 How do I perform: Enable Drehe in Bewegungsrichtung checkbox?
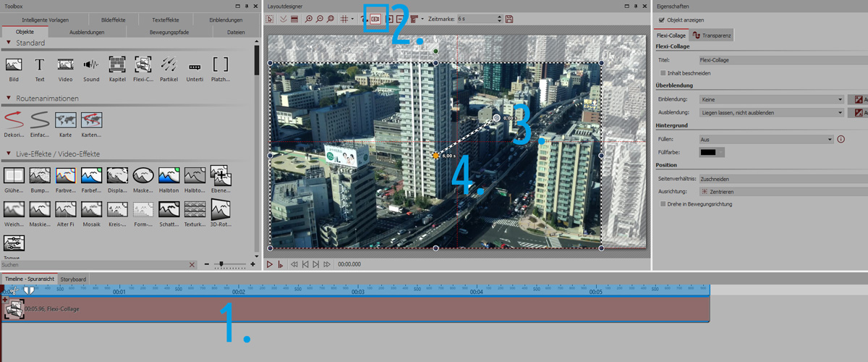(663, 204)
